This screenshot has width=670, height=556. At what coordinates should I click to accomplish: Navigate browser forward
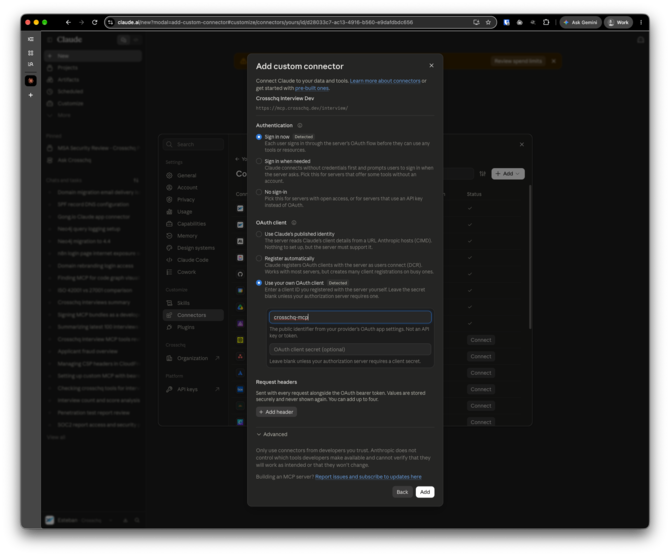[81, 22]
